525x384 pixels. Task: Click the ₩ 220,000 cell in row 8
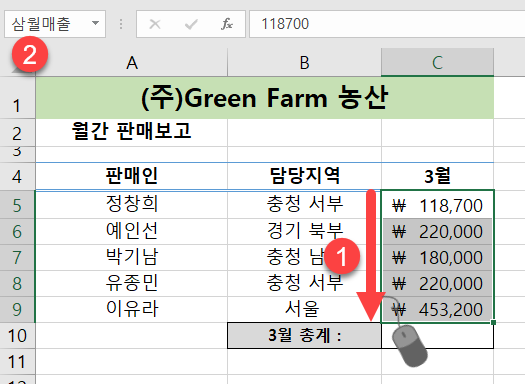[x=437, y=284]
